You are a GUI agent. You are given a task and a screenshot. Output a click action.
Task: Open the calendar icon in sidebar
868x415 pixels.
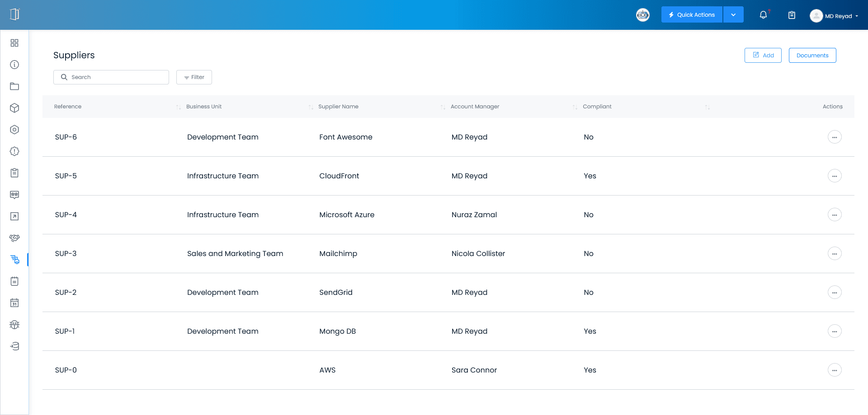[x=14, y=303]
